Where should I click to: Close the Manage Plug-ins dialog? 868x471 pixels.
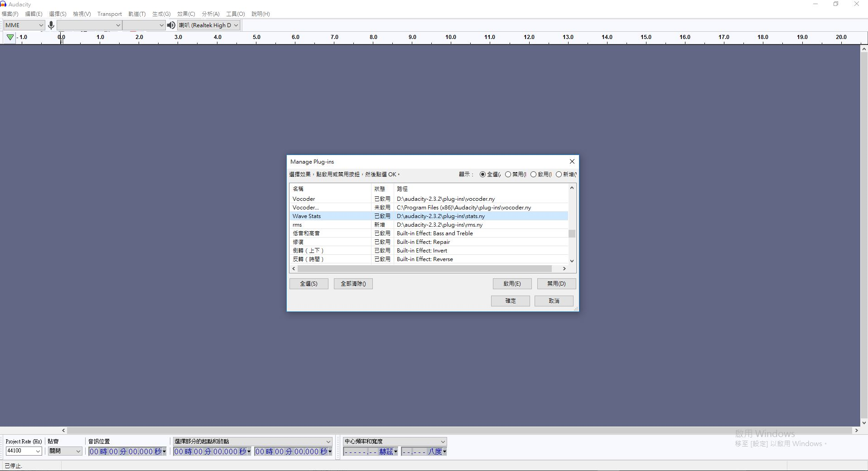[x=572, y=161]
